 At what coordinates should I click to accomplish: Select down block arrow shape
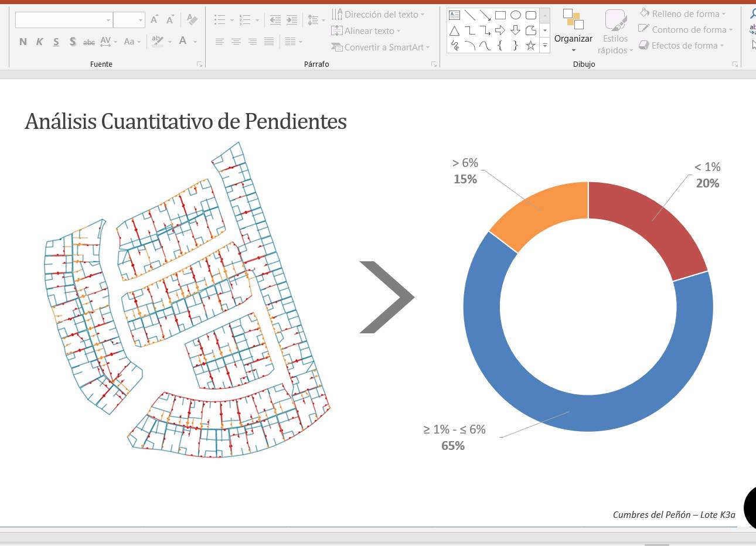point(515,30)
